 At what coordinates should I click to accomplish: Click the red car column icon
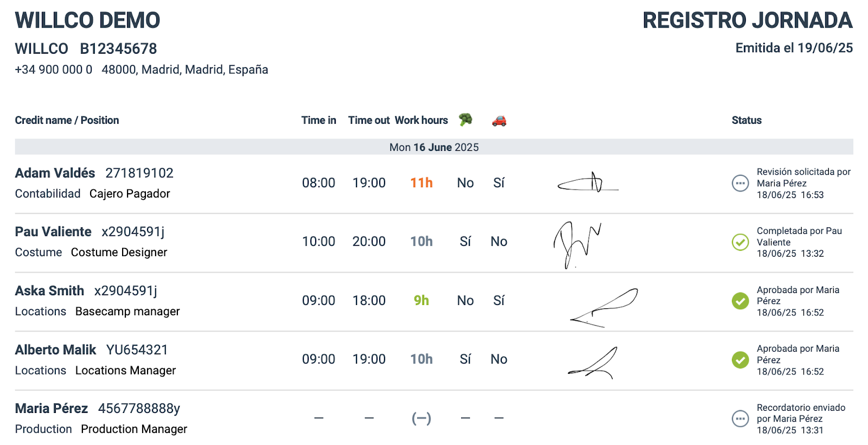499,120
